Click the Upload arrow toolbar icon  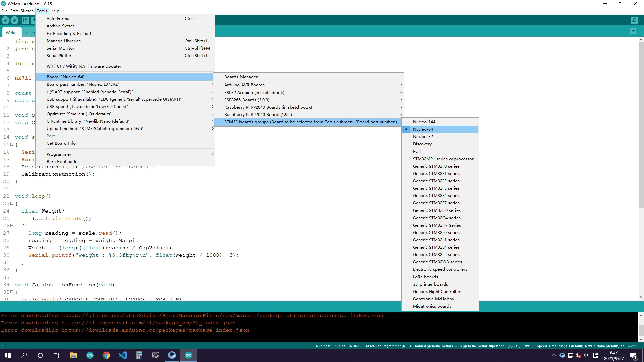(15, 20)
